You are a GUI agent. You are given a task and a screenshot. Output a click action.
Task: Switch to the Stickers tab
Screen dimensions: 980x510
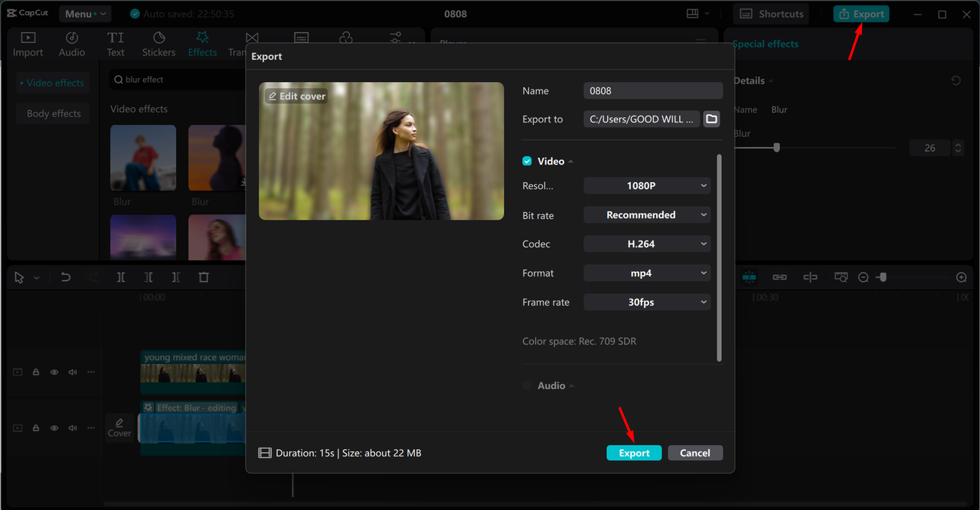(x=158, y=44)
